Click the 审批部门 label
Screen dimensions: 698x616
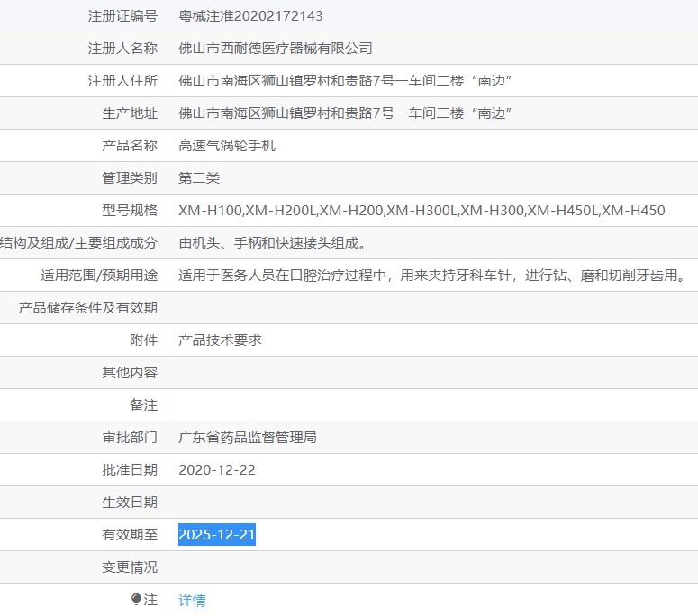[x=130, y=437]
